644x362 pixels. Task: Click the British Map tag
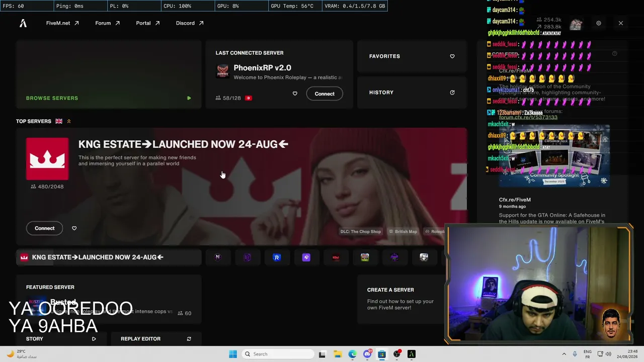click(403, 232)
